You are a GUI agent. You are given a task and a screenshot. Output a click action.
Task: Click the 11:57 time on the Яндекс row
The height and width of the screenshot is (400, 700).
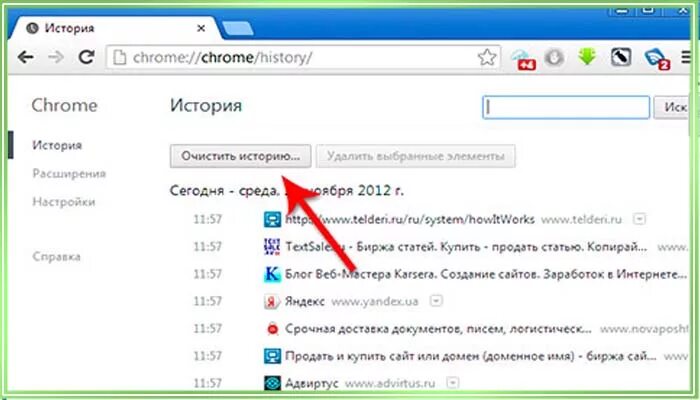click(208, 301)
